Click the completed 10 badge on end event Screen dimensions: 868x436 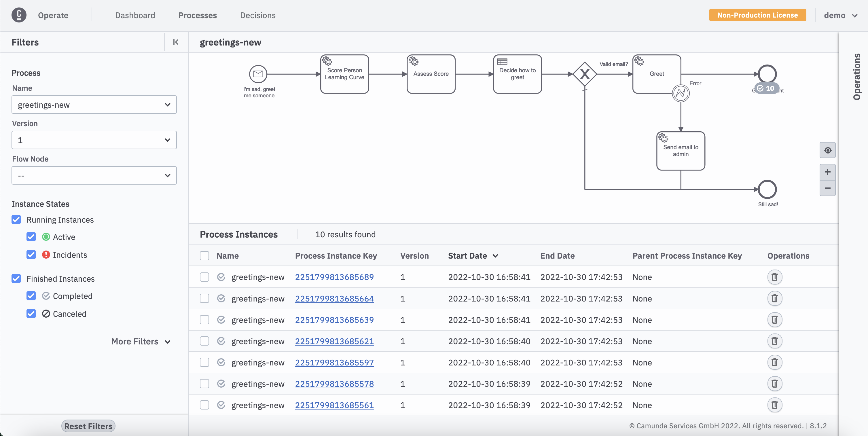tap(767, 88)
